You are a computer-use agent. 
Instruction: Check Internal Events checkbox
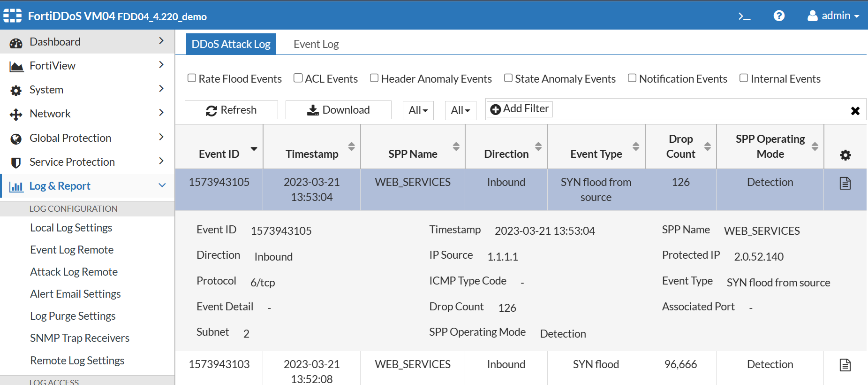coord(744,78)
